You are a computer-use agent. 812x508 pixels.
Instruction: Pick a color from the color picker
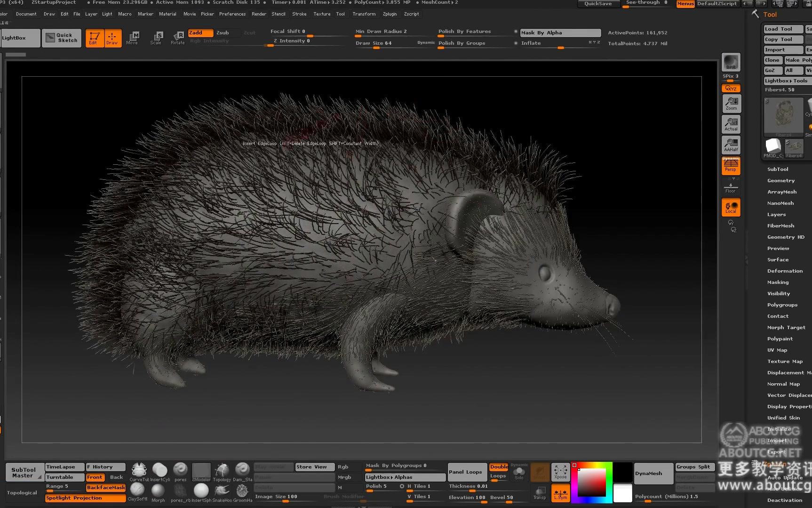tap(592, 483)
